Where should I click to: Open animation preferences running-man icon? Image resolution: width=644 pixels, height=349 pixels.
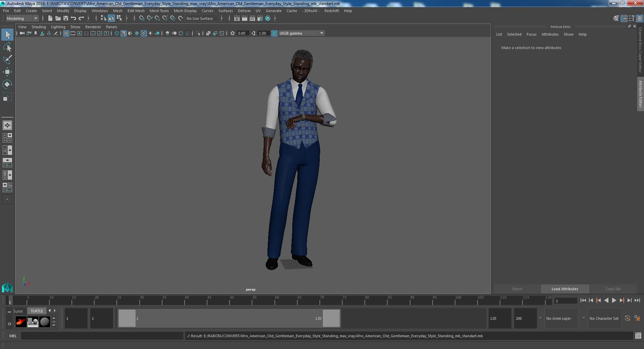tap(637, 318)
